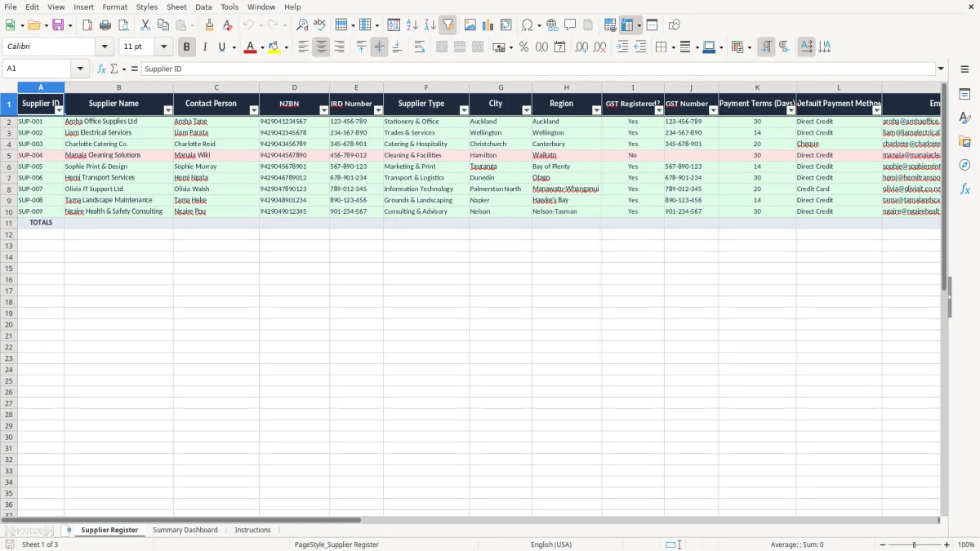Click the Insert Hyperlink icon
Viewport: 980px width, 551px height.
552,25
